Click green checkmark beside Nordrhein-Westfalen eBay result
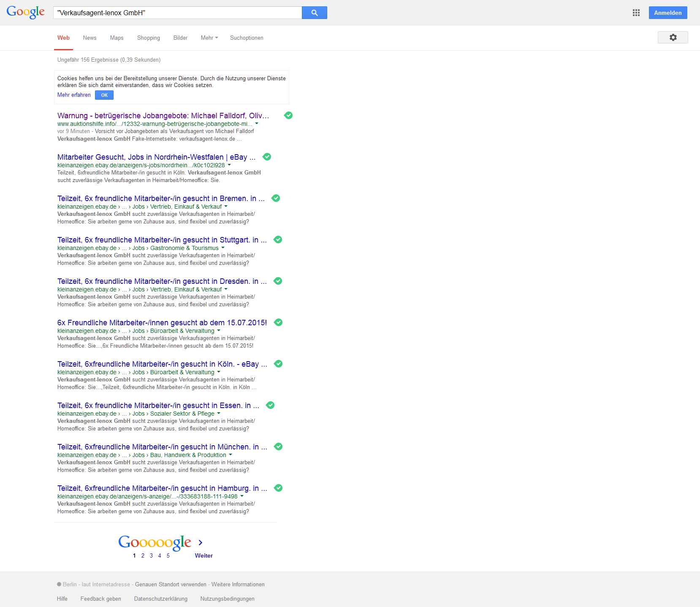 (267, 157)
